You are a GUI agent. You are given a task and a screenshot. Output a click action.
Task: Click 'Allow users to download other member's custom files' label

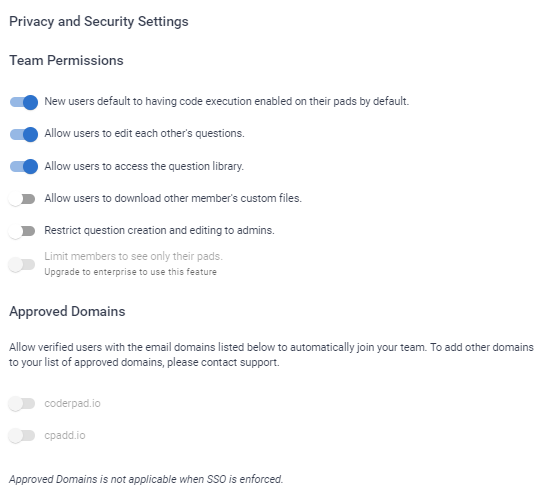coord(173,198)
